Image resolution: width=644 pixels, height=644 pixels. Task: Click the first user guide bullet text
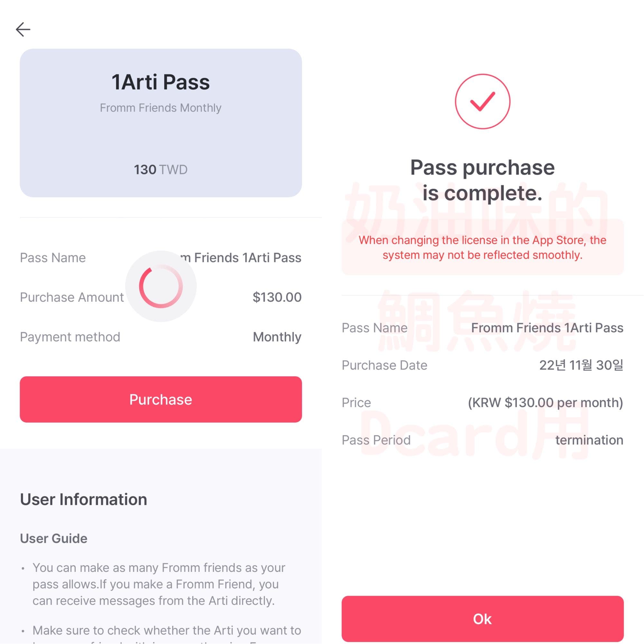pos(159,584)
